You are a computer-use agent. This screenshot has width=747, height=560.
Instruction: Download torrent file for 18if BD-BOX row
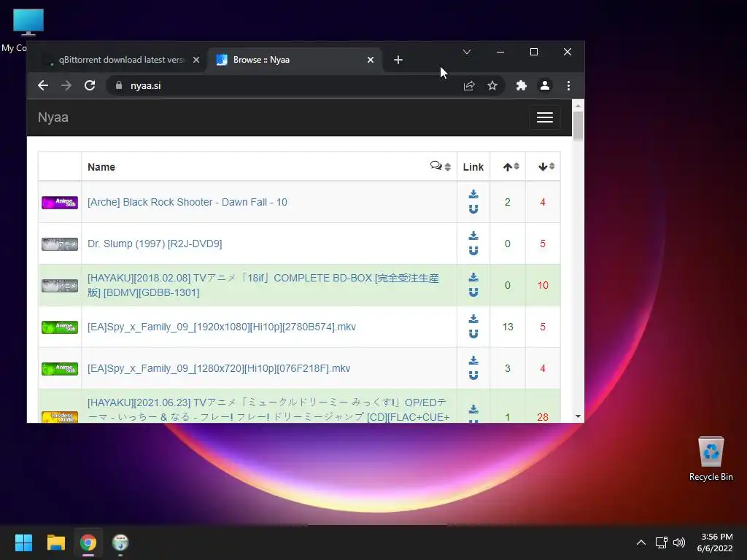tap(473, 277)
